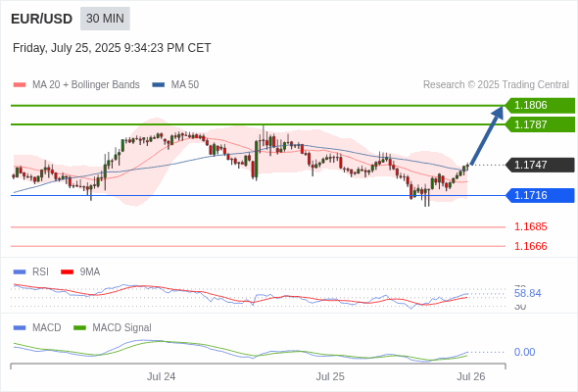578x392 pixels.
Task: Click the Jul 24 axis date marker
Action: [161, 376]
